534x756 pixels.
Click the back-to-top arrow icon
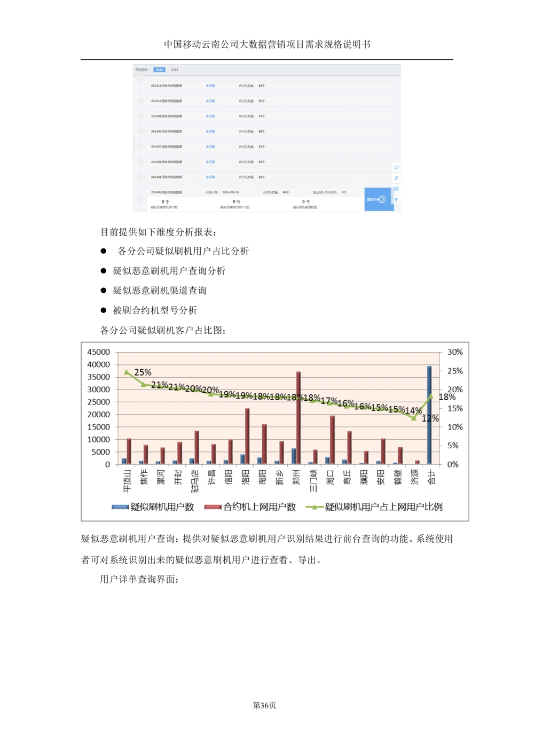[396, 200]
